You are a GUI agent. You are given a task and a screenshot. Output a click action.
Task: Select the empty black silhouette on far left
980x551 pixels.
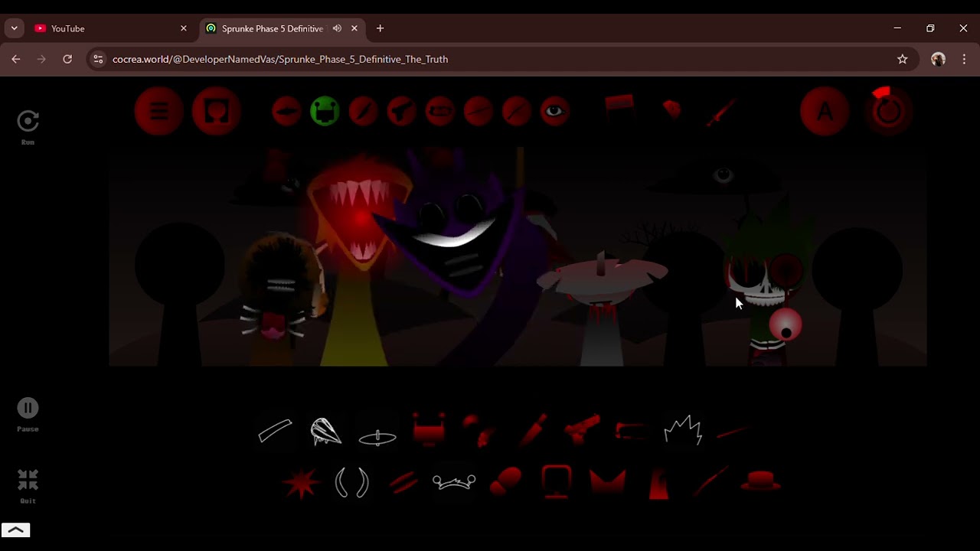coord(180,295)
